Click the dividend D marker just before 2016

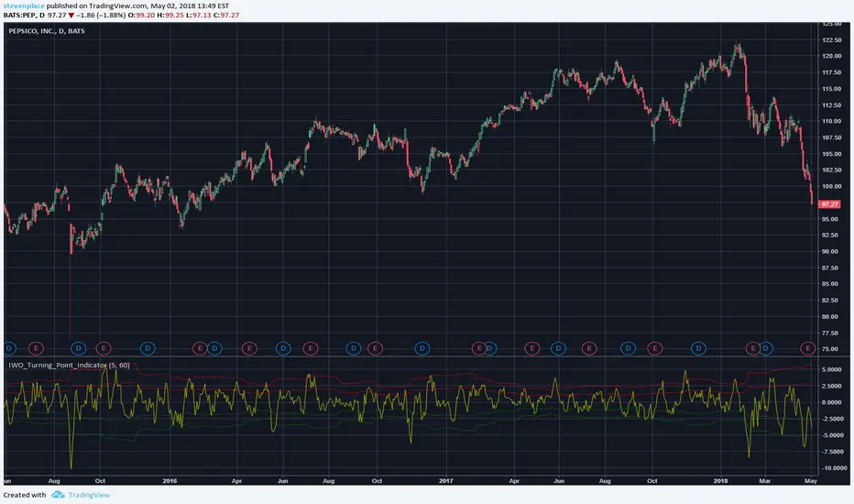click(x=148, y=348)
